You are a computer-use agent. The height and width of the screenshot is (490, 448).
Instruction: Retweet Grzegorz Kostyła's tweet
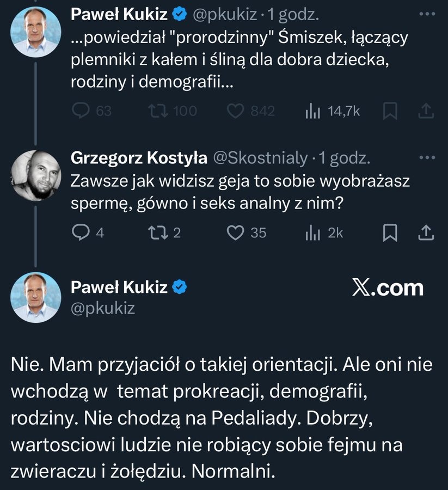[x=156, y=232]
